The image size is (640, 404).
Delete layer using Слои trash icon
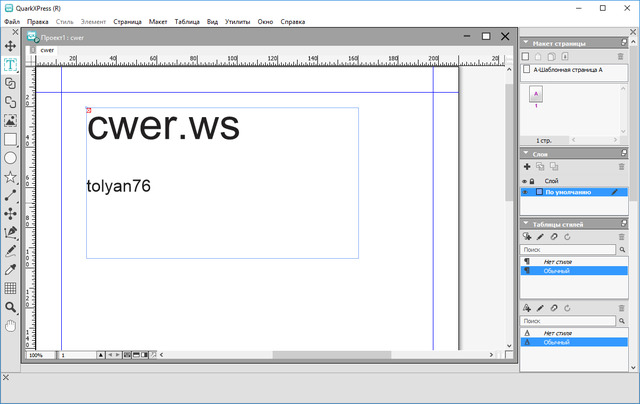[621, 166]
